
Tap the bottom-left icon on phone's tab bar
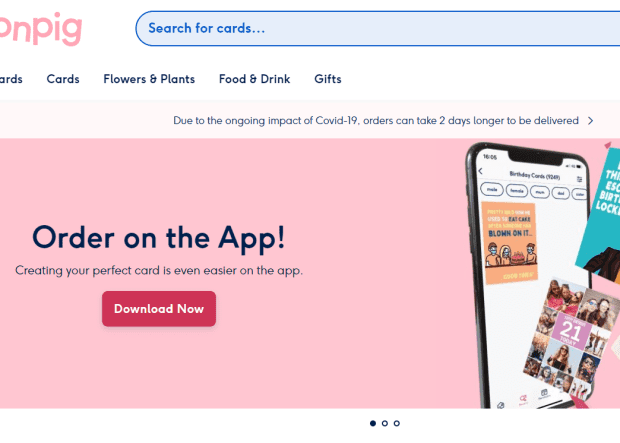[501, 405]
